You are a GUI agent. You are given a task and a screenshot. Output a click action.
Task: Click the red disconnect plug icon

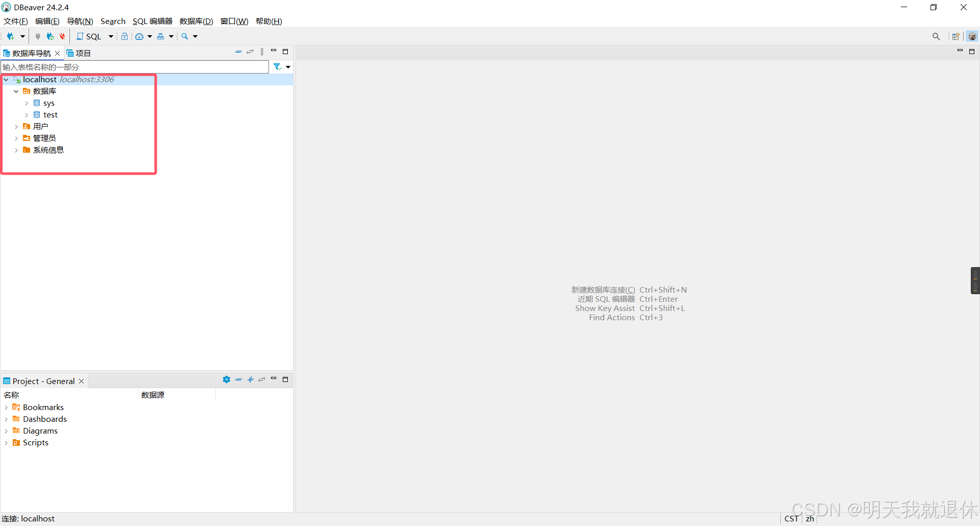(62, 36)
